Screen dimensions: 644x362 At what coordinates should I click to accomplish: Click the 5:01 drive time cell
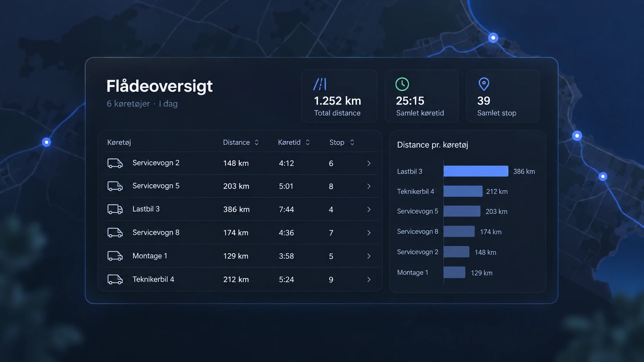(x=286, y=186)
